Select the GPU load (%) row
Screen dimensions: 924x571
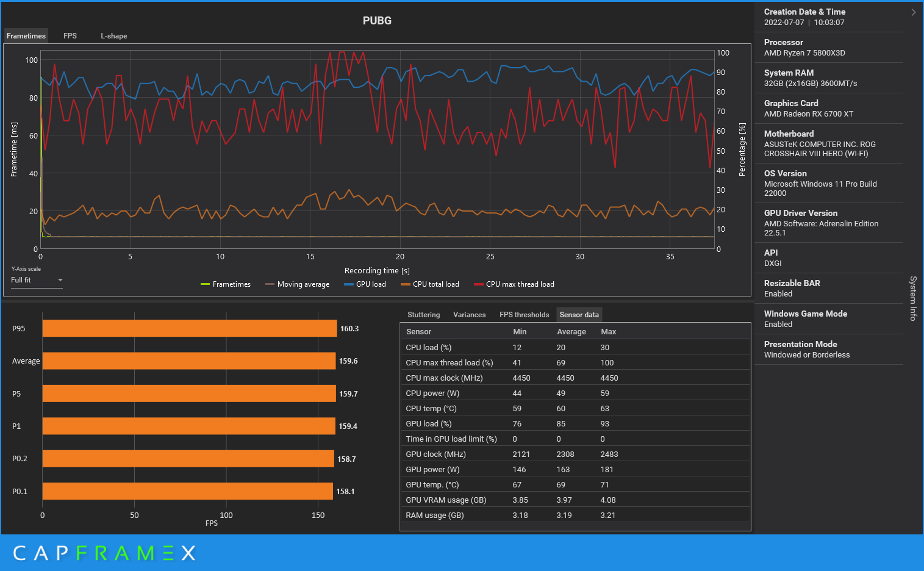pos(575,423)
